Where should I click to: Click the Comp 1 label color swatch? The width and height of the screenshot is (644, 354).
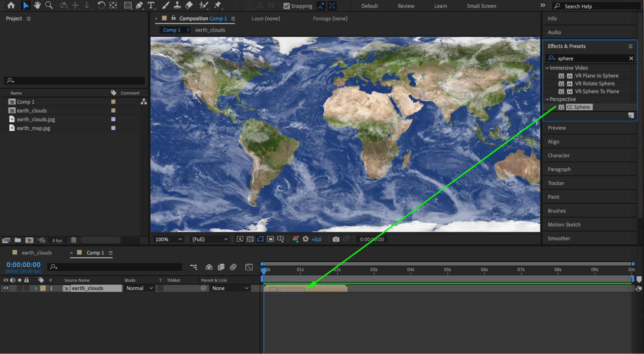point(113,102)
